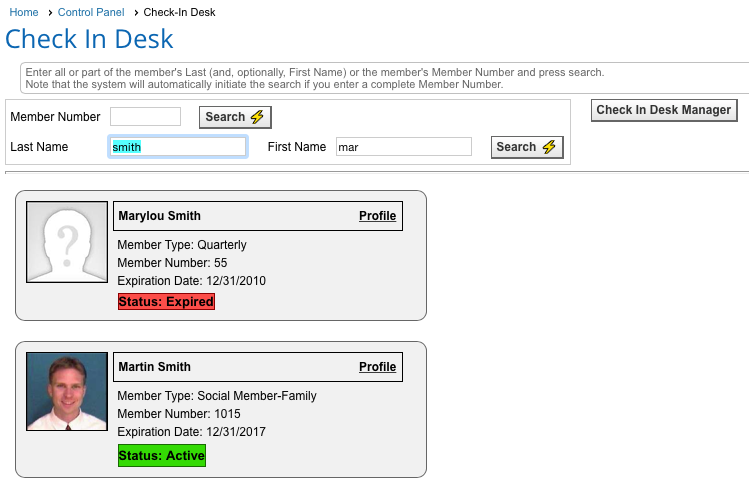Open the Check In Desk Manager
749x489 pixels.
[x=664, y=110]
